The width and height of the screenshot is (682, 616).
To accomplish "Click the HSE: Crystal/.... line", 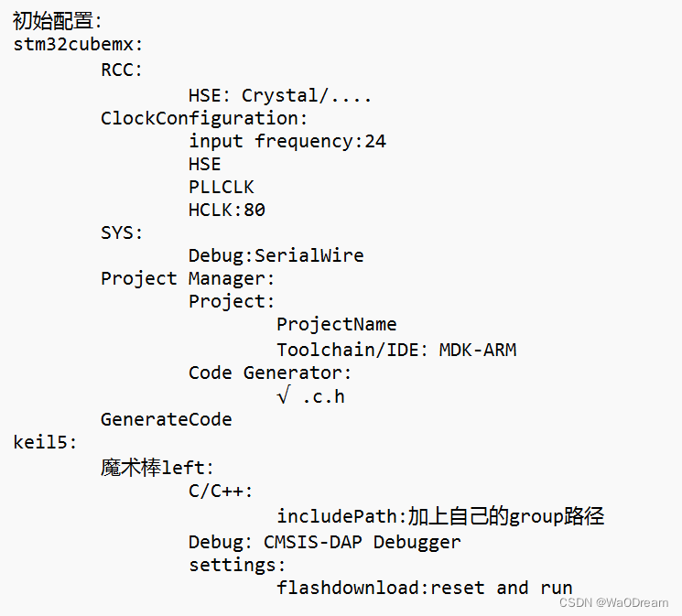I will pos(280,95).
